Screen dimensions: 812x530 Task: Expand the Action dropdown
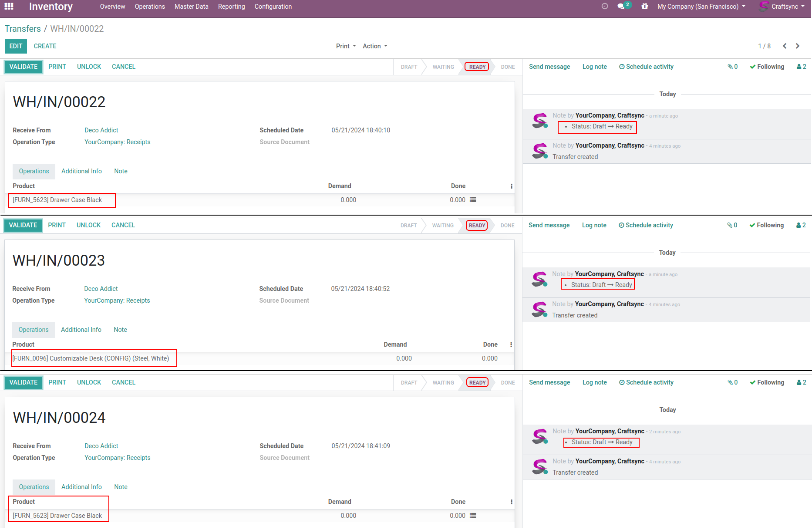click(x=374, y=46)
